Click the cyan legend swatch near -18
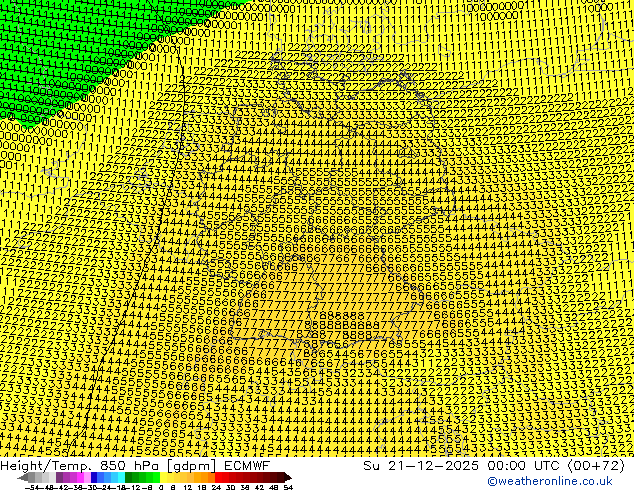The width and height of the screenshot is (634, 490). tap(122, 477)
